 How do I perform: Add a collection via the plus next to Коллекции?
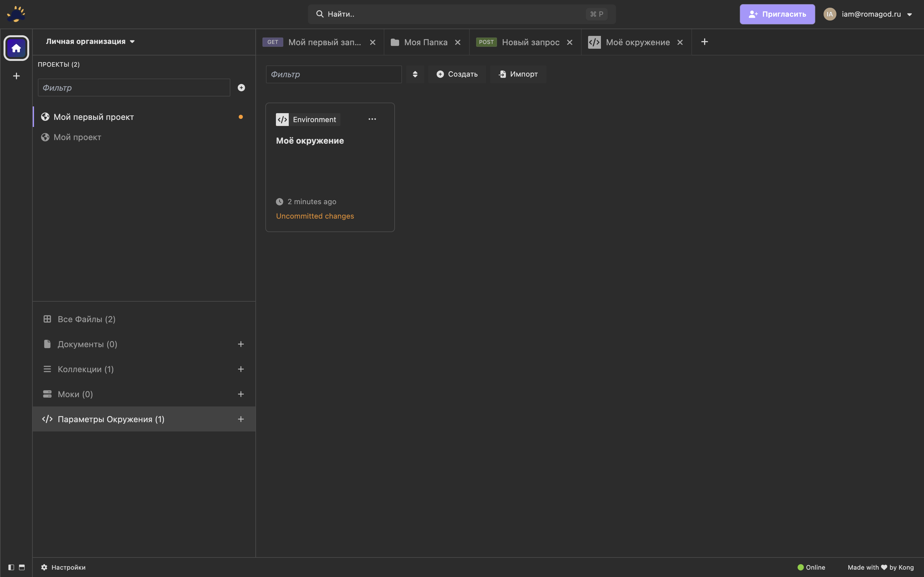(241, 369)
